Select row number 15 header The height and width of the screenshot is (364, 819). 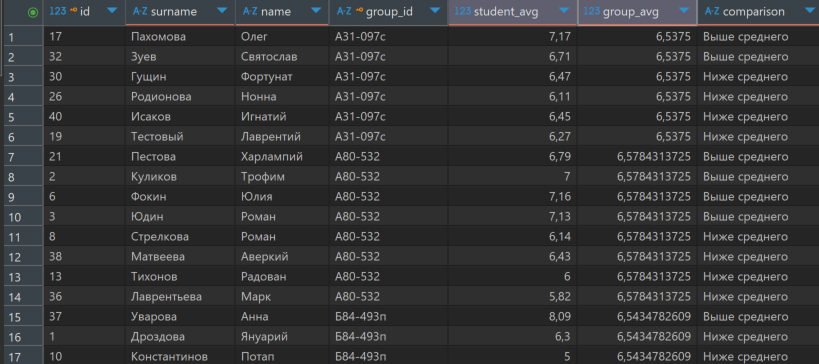24,318
